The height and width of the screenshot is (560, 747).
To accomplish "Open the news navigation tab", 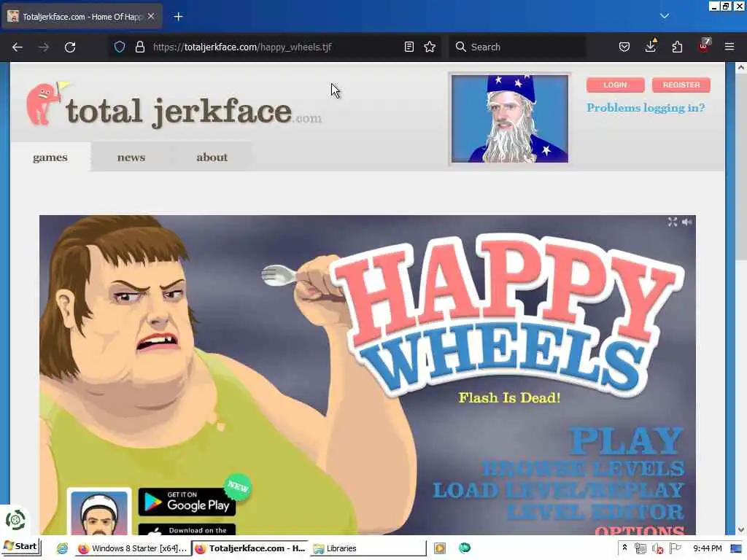I will (x=131, y=157).
